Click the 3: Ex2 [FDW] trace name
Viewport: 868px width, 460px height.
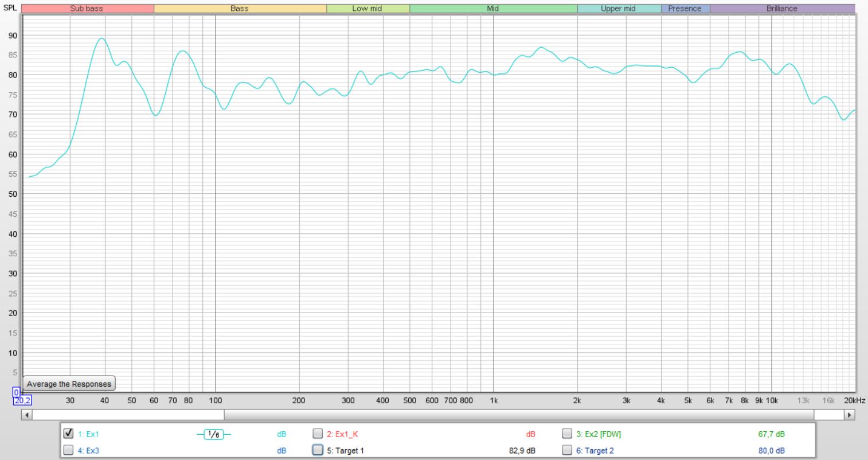pos(599,435)
